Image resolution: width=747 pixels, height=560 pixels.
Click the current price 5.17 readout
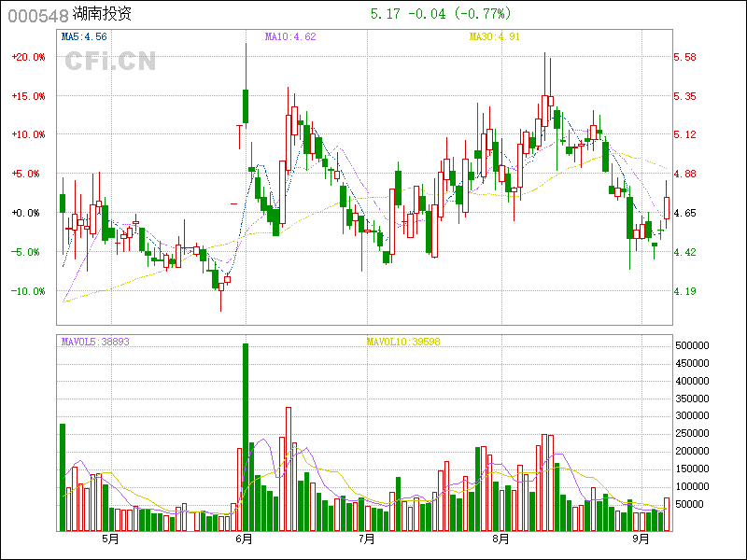click(385, 14)
